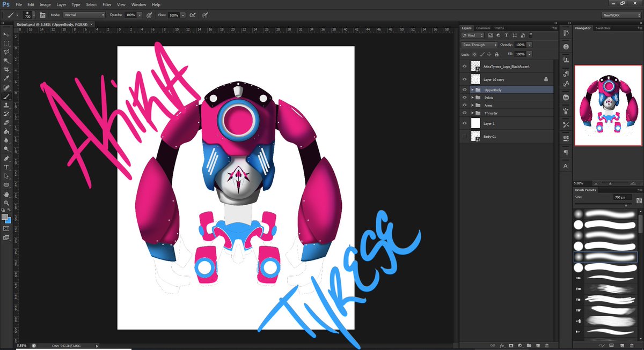The height and width of the screenshot is (350, 644).
Task: Select the Rectangular Marquee tool
Action: [6, 43]
